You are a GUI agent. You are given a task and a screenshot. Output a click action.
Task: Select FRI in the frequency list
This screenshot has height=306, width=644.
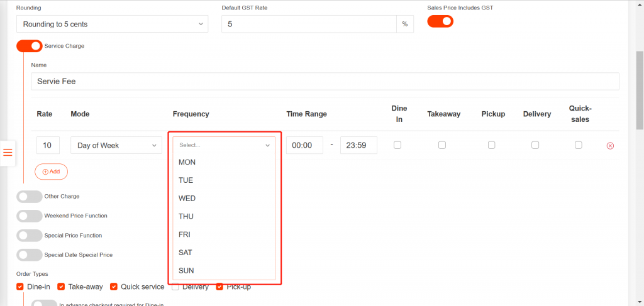[x=184, y=234]
